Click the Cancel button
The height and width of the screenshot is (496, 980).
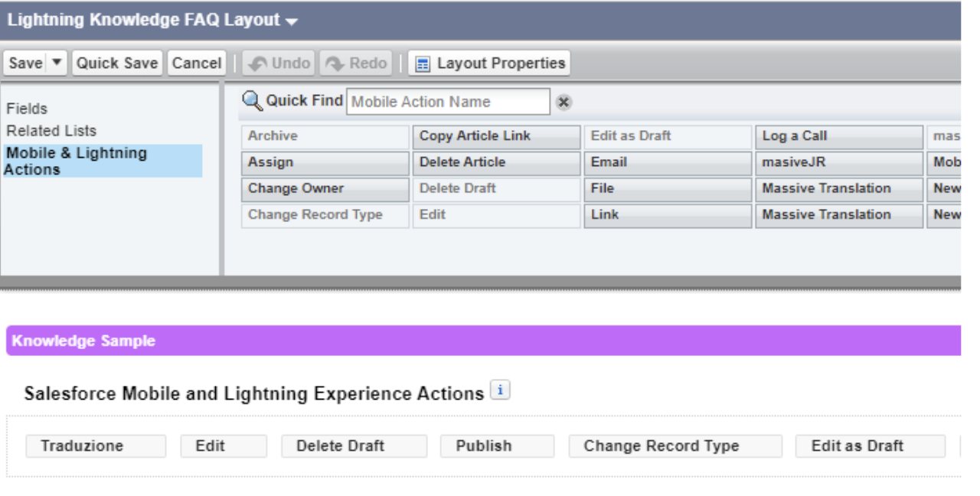point(197,63)
